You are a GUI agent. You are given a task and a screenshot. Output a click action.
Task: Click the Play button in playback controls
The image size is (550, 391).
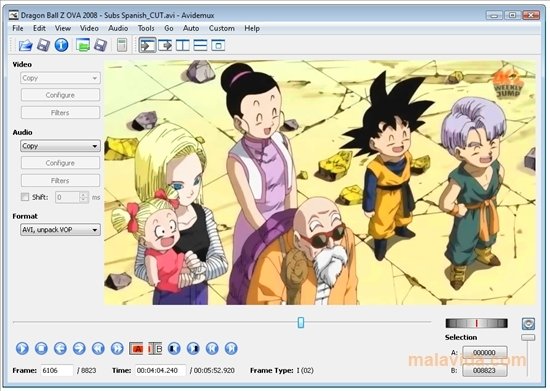pyautogui.click(x=22, y=348)
